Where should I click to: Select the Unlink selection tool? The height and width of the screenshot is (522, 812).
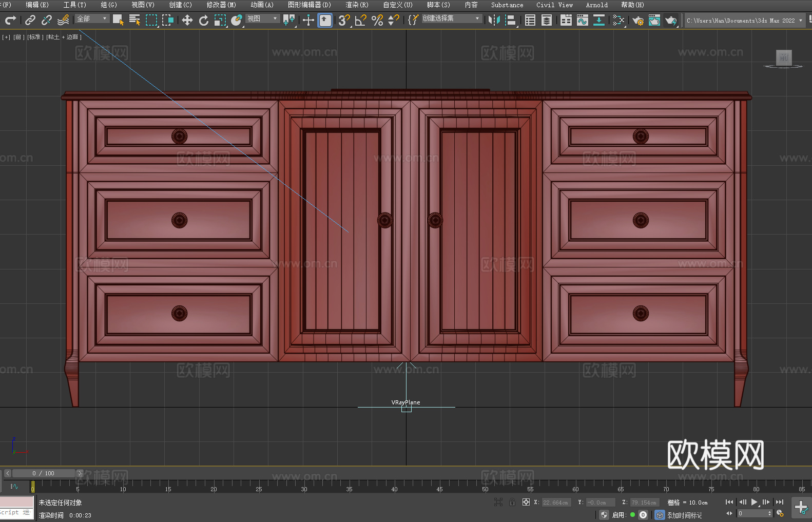point(47,20)
